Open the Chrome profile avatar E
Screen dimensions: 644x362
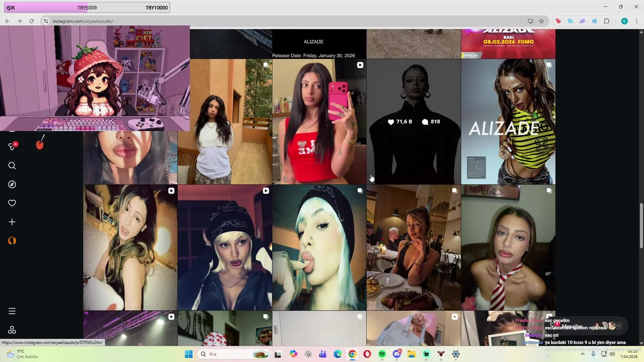(624, 21)
